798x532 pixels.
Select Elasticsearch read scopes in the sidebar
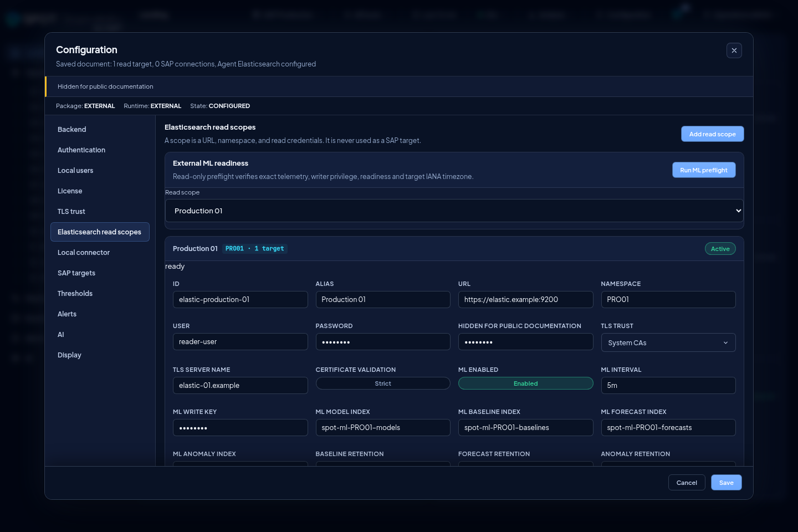click(x=100, y=232)
